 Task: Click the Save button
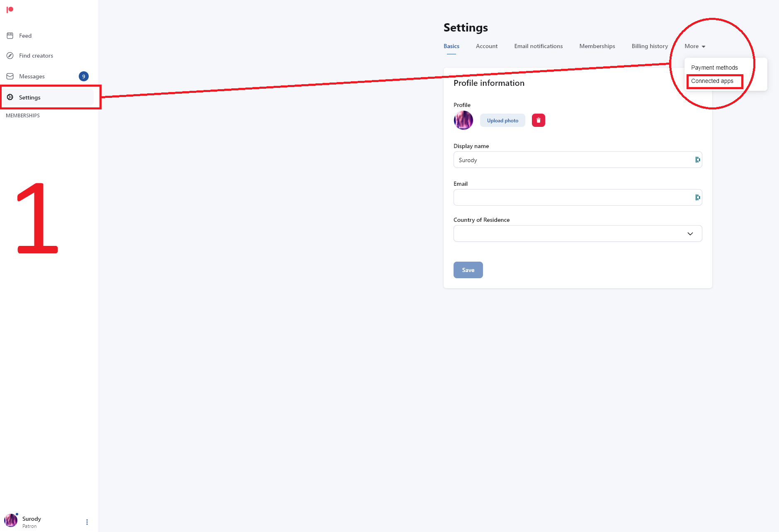pyautogui.click(x=468, y=270)
